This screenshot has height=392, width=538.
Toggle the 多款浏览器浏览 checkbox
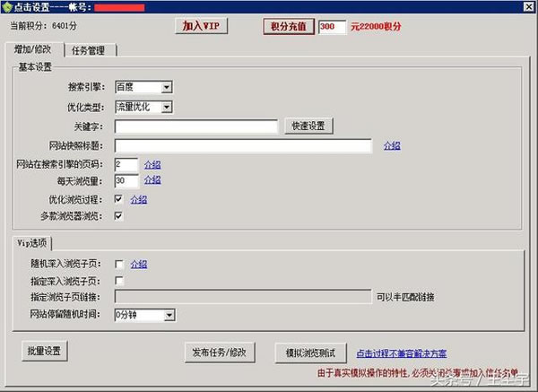(x=118, y=216)
